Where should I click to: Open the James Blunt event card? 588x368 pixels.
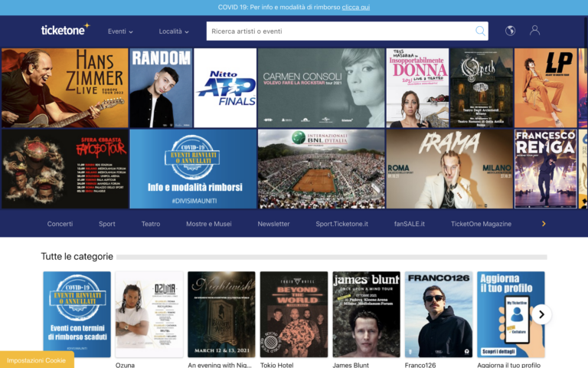[x=366, y=314]
